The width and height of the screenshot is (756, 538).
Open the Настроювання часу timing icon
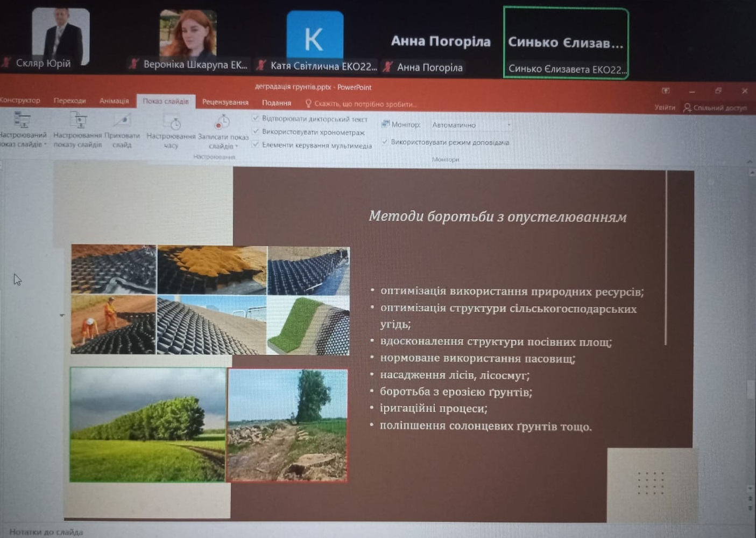[x=172, y=122]
